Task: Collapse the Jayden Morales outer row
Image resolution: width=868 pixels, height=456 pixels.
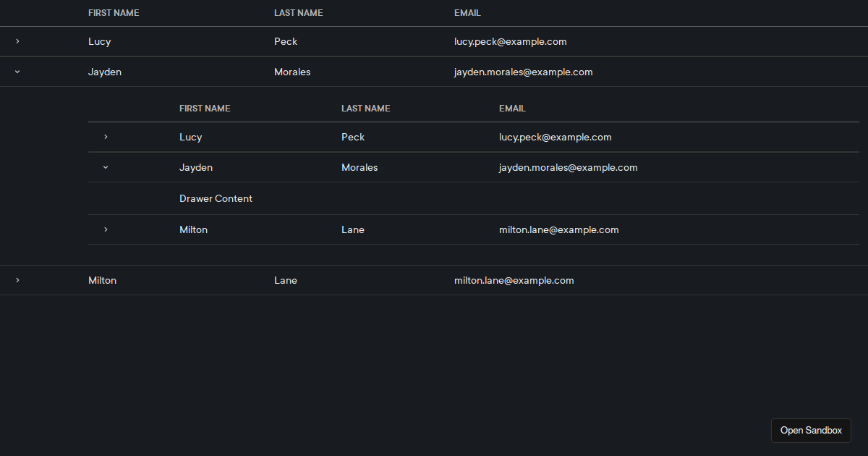Action: pyautogui.click(x=17, y=72)
